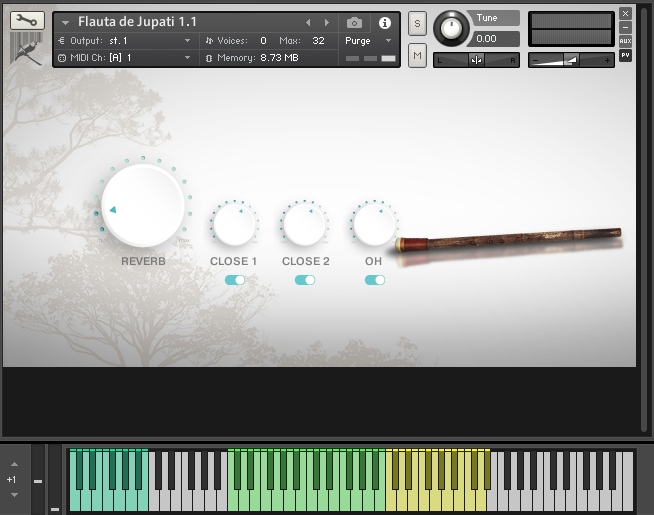Viewport: 654px width, 515px height.
Task: Toggle the CLOSE 2 microphone switch
Action: [305, 280]
